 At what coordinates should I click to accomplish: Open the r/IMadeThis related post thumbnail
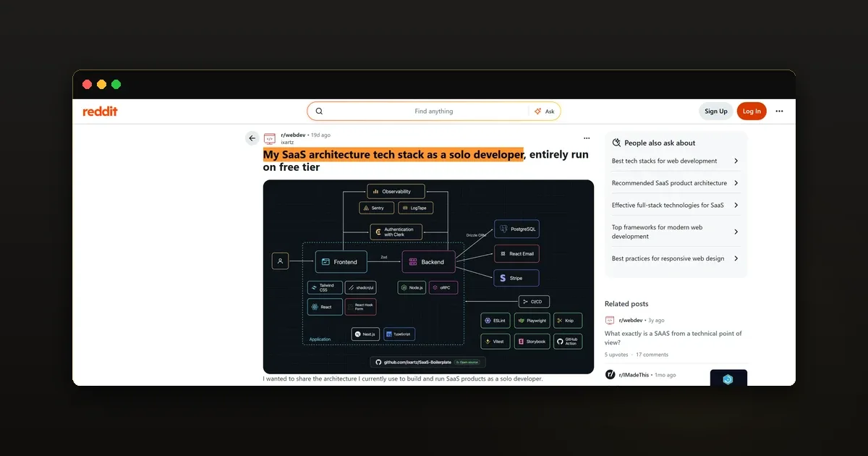728,377
